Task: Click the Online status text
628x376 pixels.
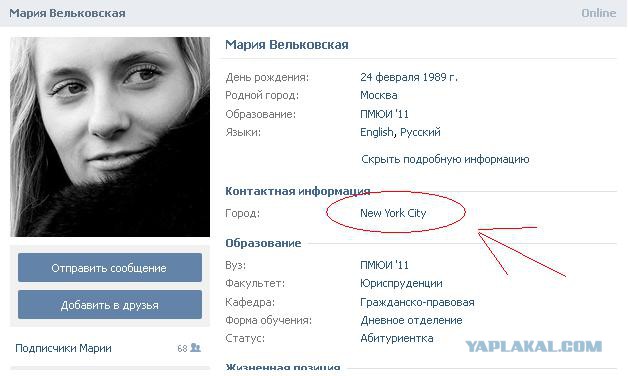Action: 598,13
